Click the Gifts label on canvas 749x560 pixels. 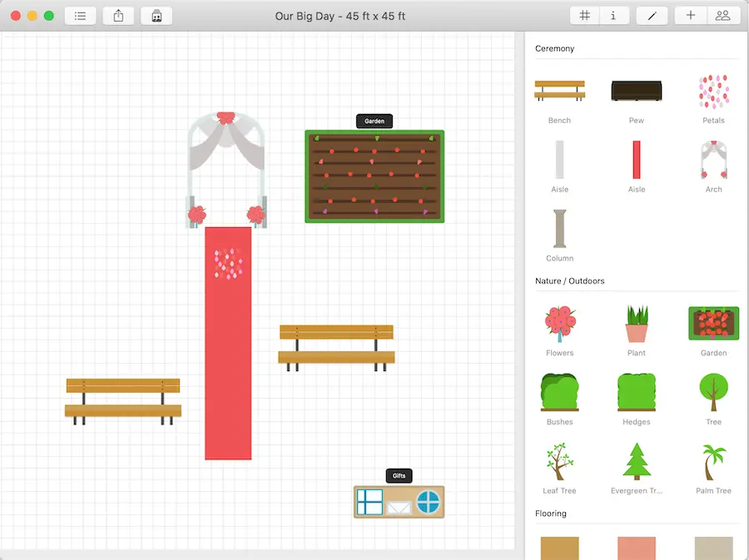tap(399, 476)
